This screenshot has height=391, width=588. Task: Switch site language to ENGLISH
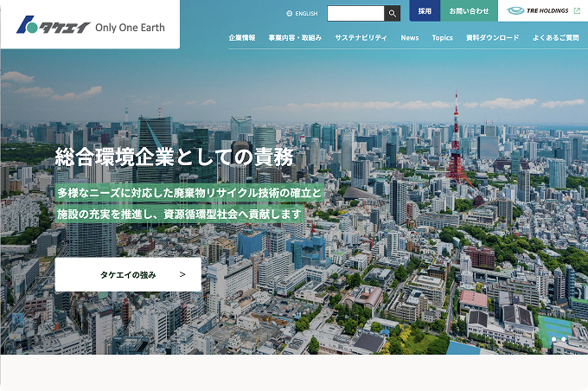coord(303,14)
